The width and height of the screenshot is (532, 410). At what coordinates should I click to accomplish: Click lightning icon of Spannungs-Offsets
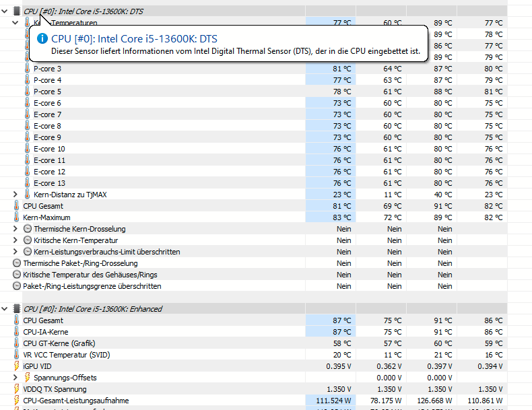tap(27, 378)
